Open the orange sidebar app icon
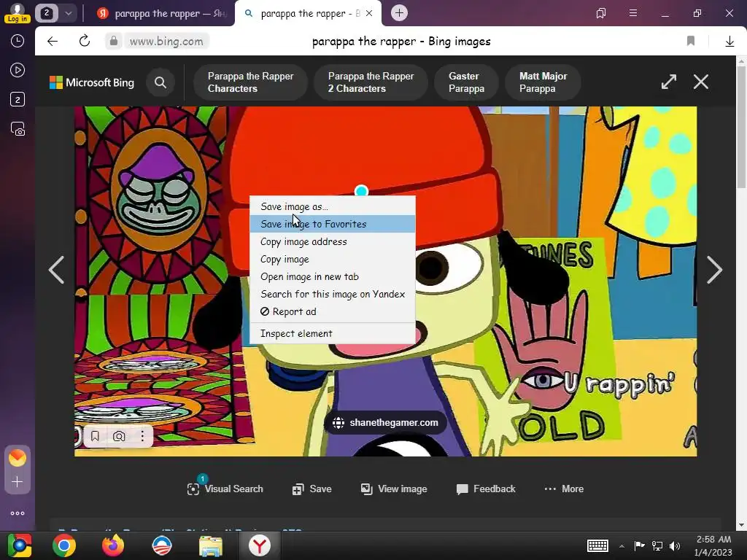This screenshot has width=747, height=560. tap(18, 458)
